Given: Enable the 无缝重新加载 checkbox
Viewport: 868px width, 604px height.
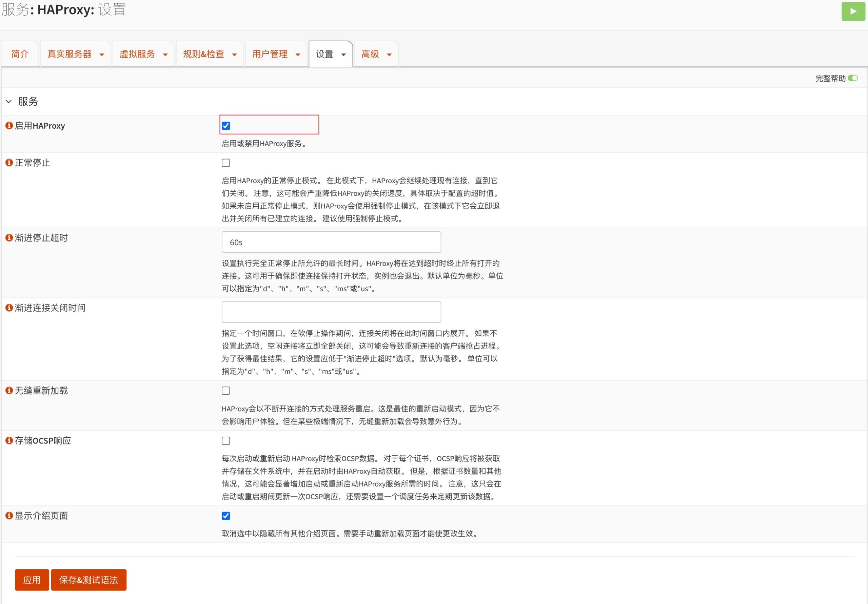Looking at the screenshot, I should [226, 391].
